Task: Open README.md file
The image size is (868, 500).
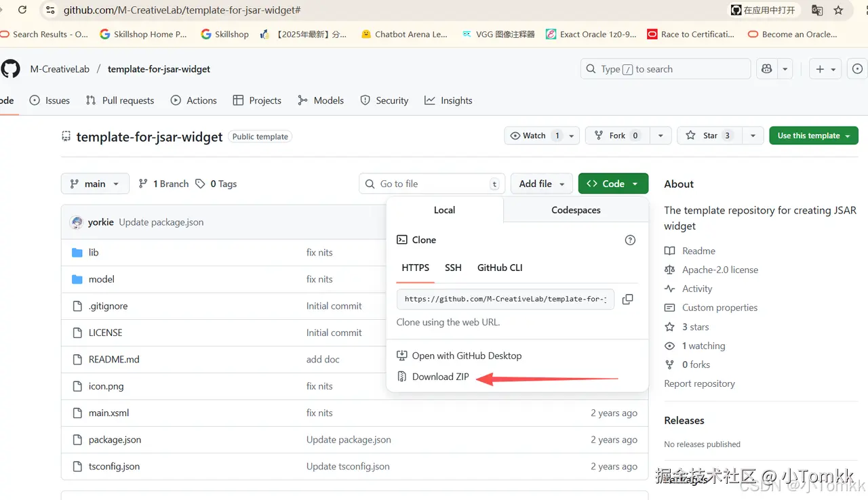Action: pos(114,360)
